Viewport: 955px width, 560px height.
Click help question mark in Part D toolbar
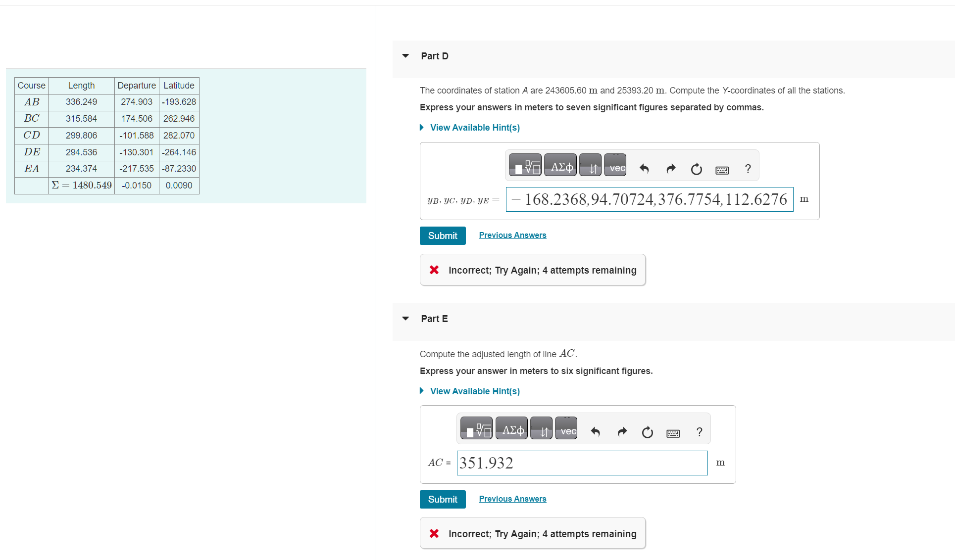pyautogui.click(x=748, y=169)
